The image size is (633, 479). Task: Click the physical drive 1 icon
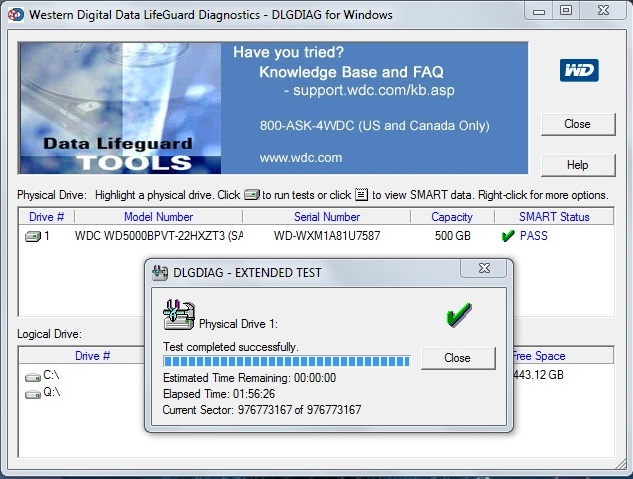click(x=33, y=236)
